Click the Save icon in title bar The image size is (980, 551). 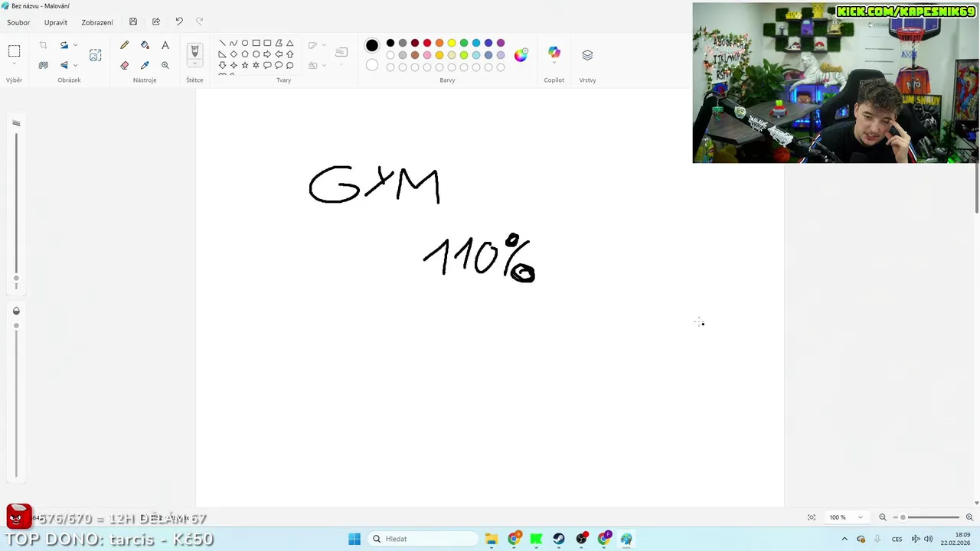click(133, 21)
